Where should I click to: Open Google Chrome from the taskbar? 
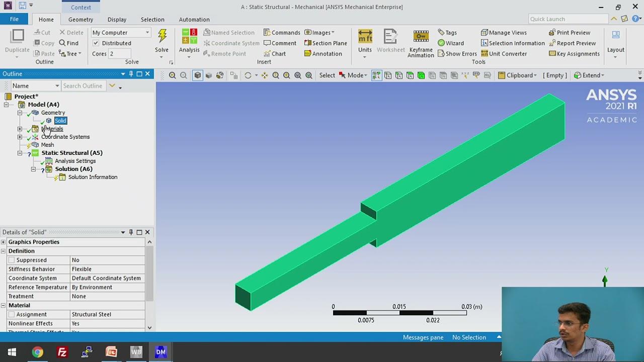click(x=37, y=352)
